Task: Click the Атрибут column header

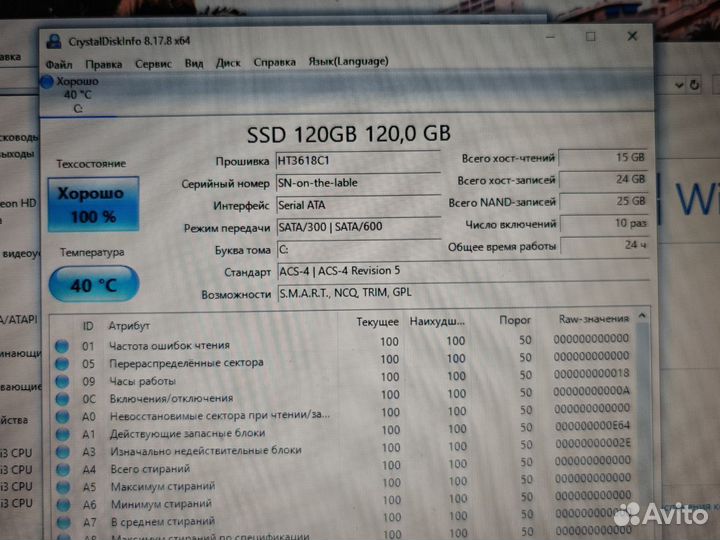Action: point(129,326)
